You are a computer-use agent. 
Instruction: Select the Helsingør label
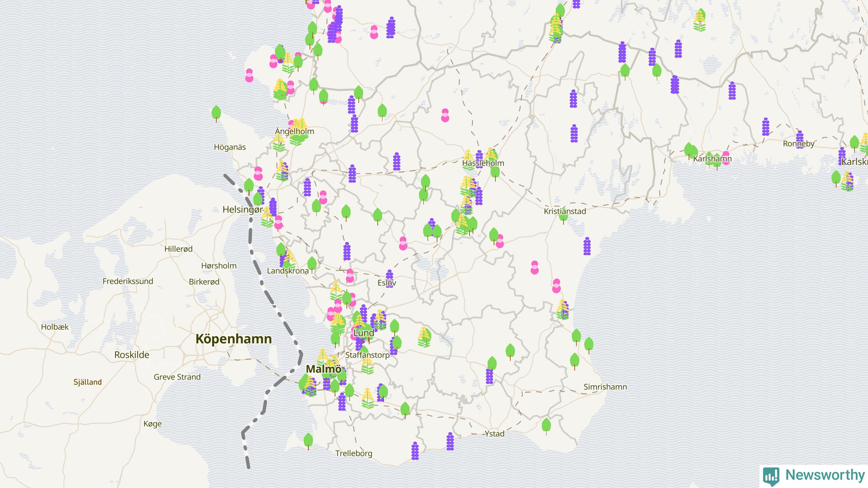242,210
